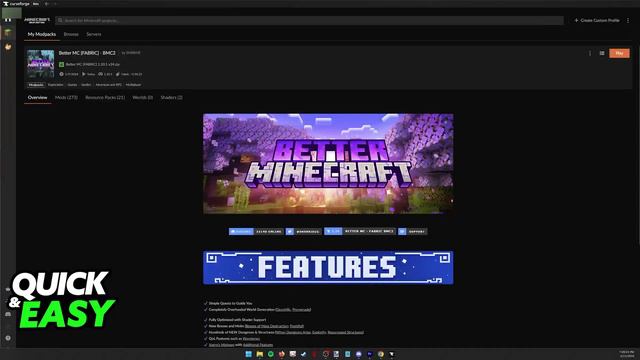640x360 pixels.
Task: Open the Worlds tab
Action: (142, 98)
